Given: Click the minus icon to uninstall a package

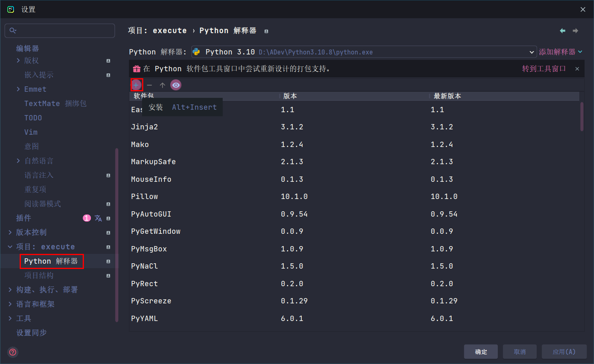Looking at the screenshot, I should 149,85.
